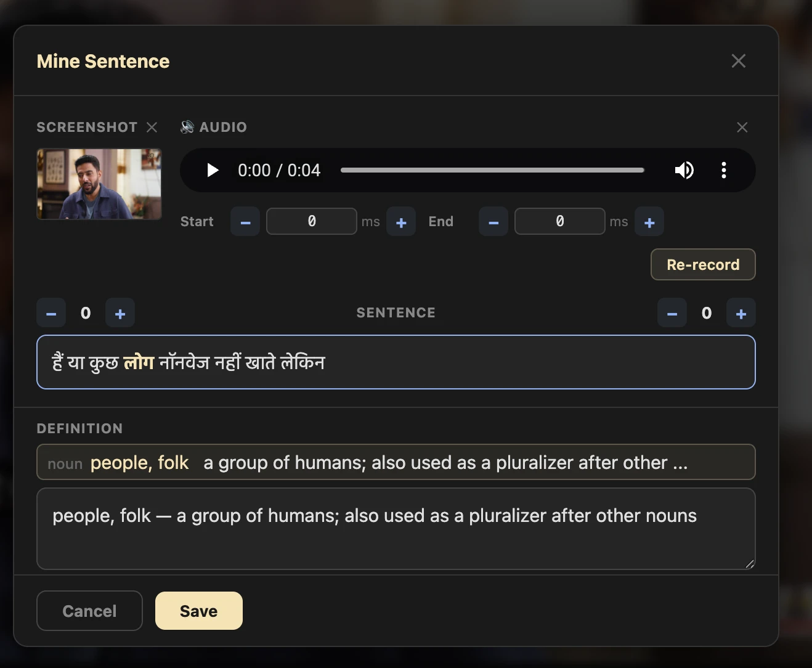Image resolution: width=812 pixels, height=668 pixels.
Task: Open the audio player overflow menu
Action: click(x=723, y=170)
